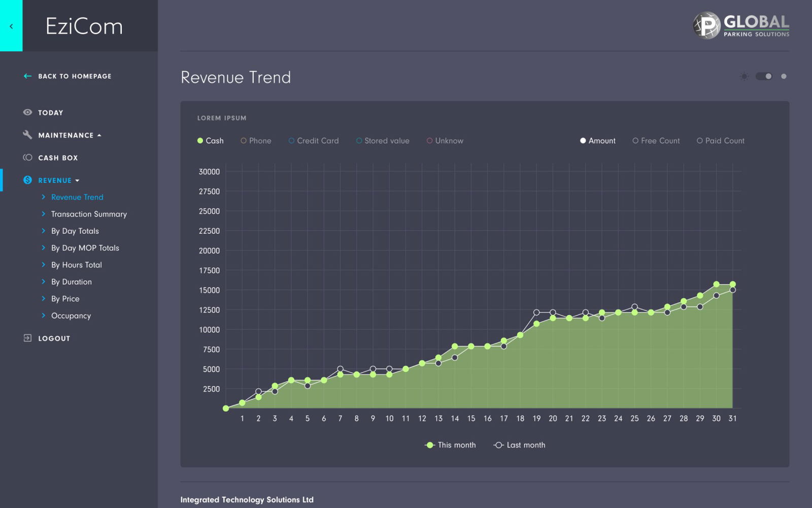Click chevron beside By Price
The height and width of the screenshot is (508, 812).
point(43,298)
